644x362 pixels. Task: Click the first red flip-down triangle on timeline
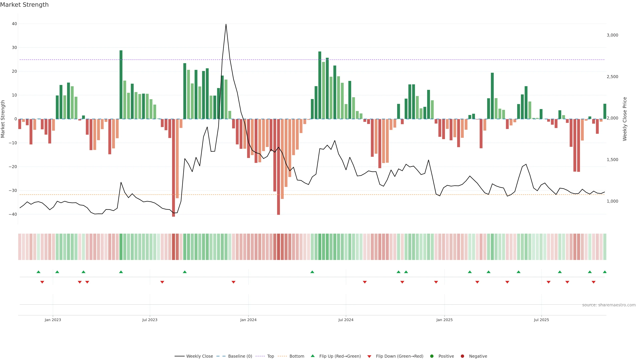[x=42, y=282]
